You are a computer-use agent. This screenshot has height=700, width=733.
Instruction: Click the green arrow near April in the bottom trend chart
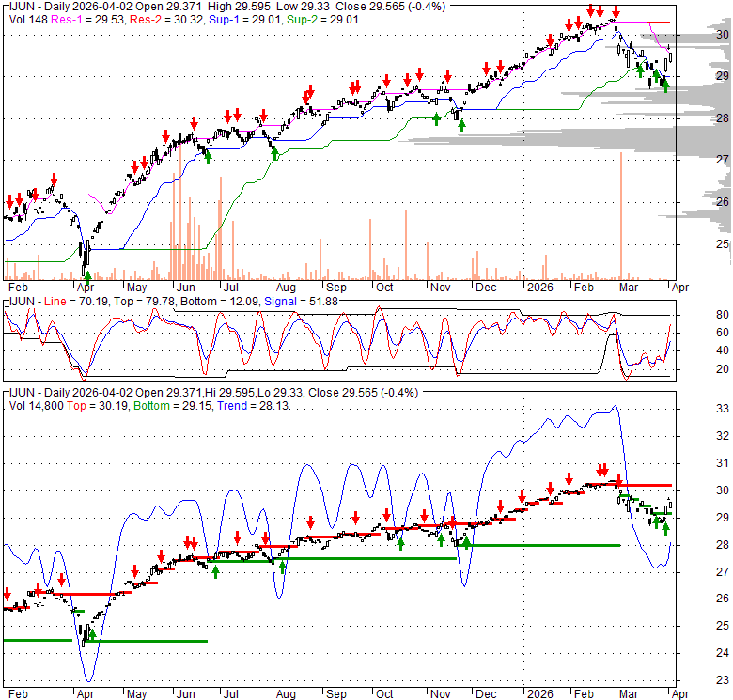point(92,634)
